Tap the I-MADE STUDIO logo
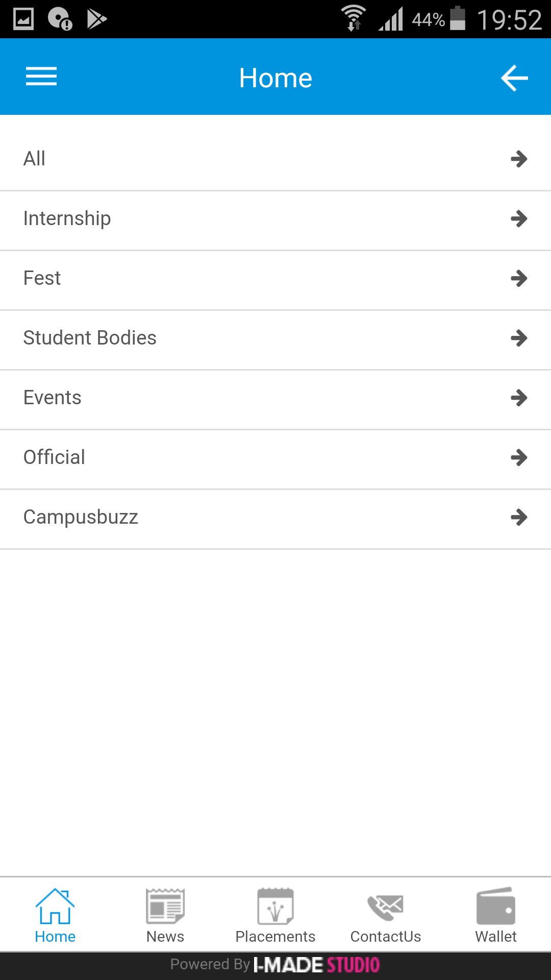 click(x=317, y=965)
